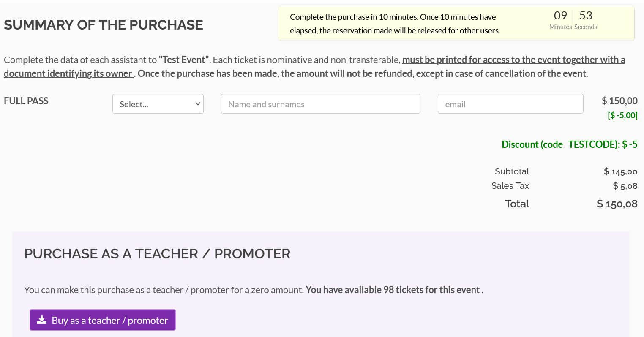Click the chevron arrow of the Select box

pyautogui.click(x=197, y=104)
